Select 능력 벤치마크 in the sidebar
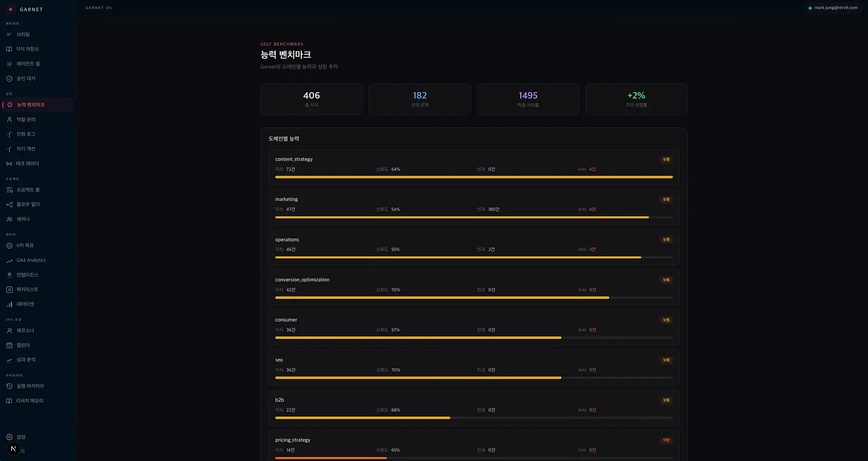Image resolution: width=868 pixels, height=461 pixels. (x=37, y=105)
